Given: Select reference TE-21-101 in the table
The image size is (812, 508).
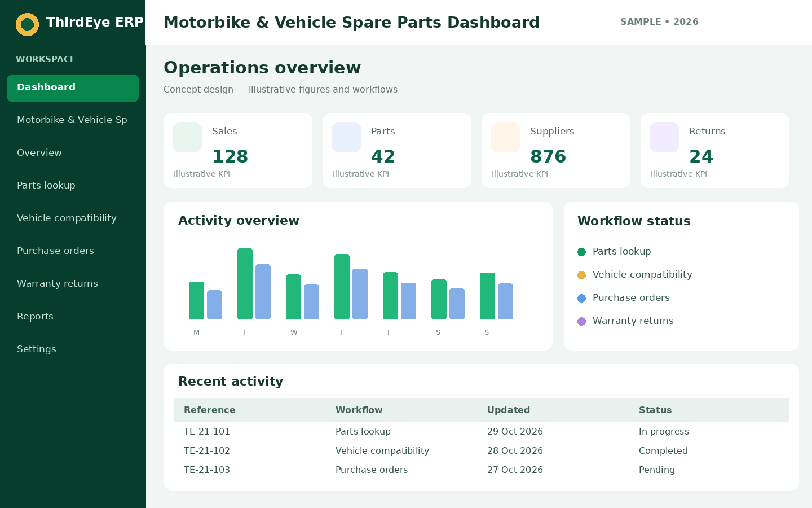Looking at the screenshot, I should 207,432.
